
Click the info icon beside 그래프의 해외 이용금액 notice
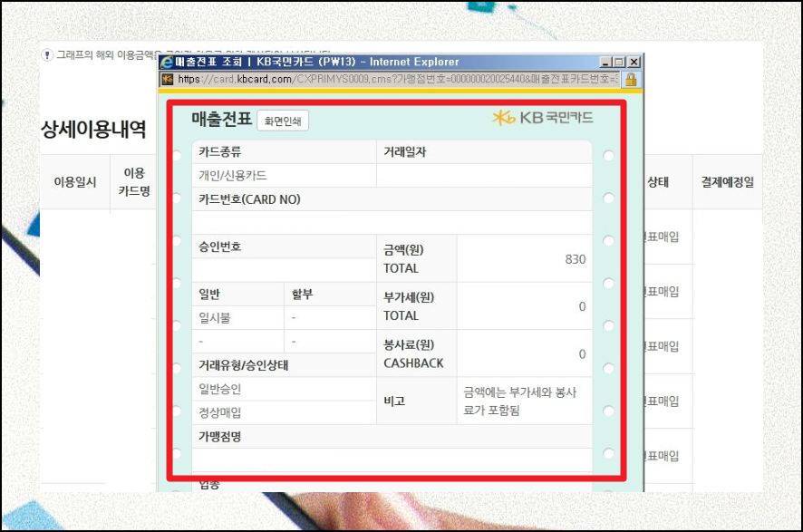click(47, 54)
